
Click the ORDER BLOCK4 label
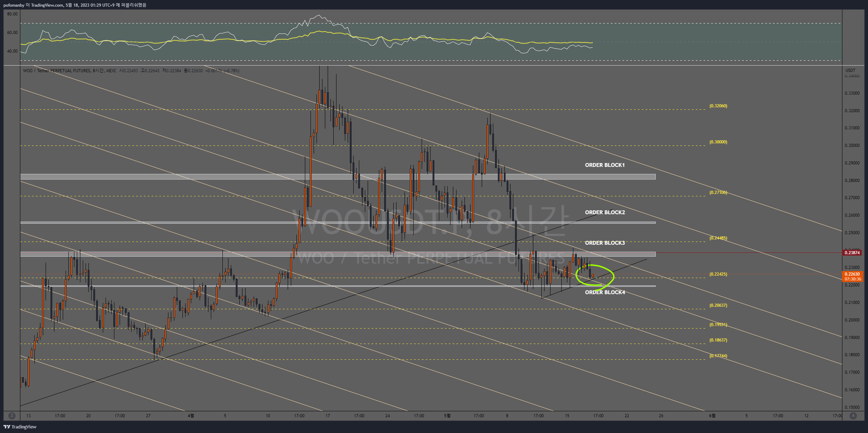coord(605,292)
